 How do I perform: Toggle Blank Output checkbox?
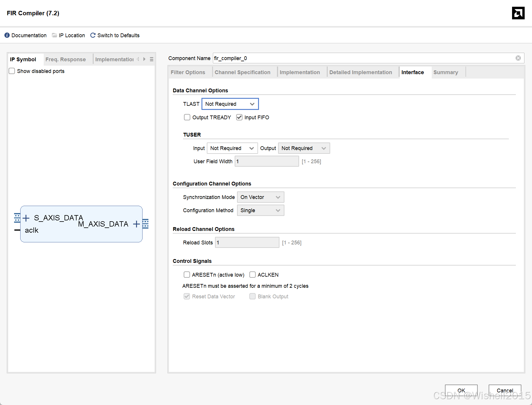(253, 296)
